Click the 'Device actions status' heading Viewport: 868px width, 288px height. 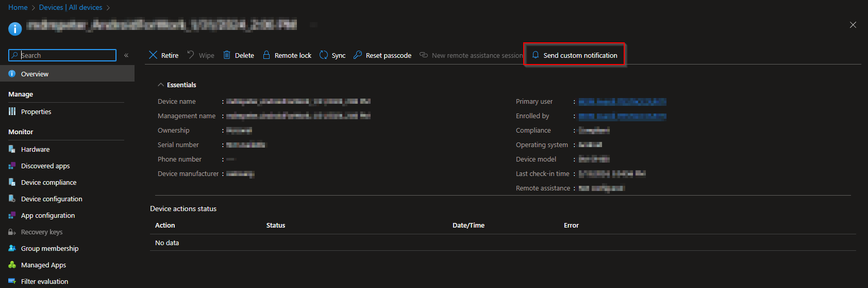[183, 209]
